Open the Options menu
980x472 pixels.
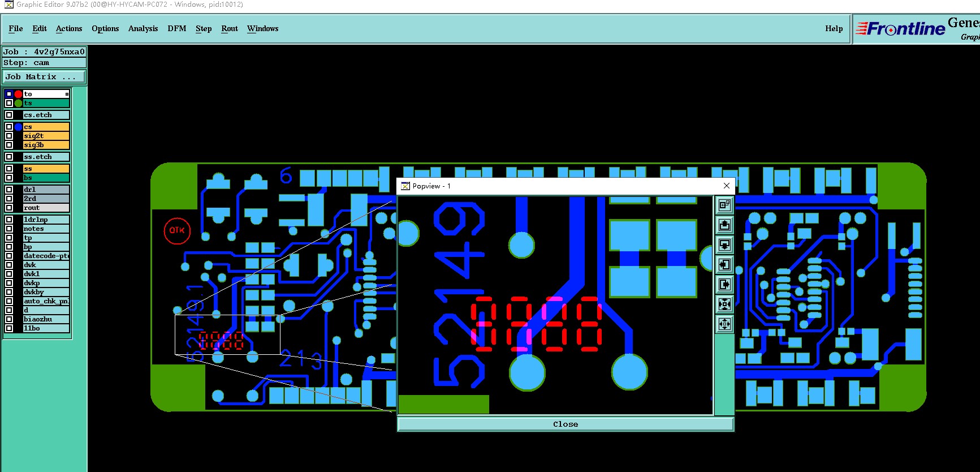105,28
